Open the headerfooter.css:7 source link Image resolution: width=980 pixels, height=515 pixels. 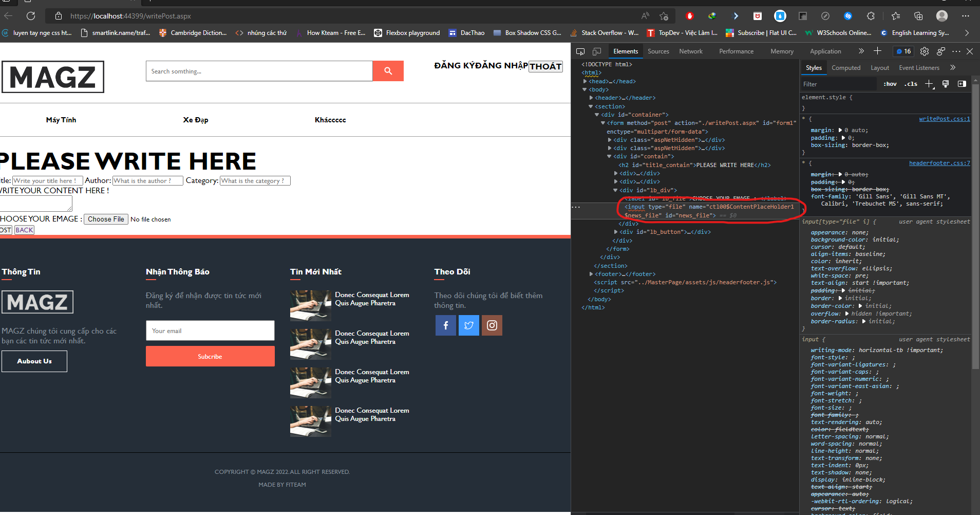(x=939, y=163)
